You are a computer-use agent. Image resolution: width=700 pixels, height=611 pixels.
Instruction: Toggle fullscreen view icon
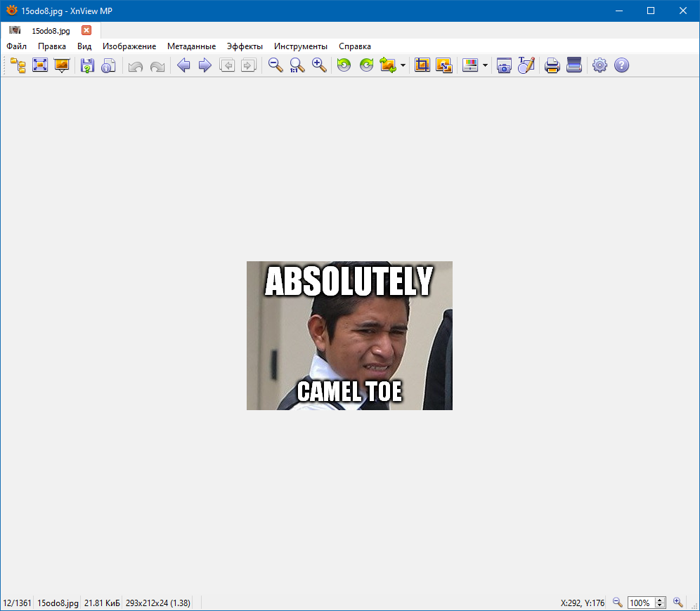point(40,65)
